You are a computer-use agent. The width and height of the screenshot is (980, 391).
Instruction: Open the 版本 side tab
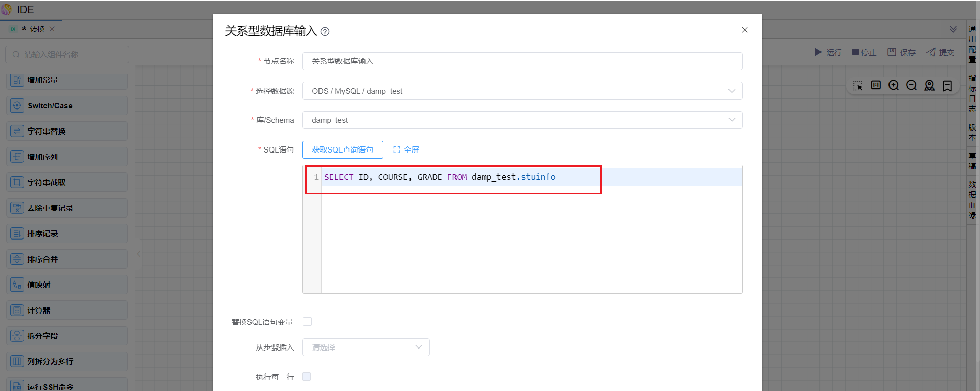pos(972,132)
